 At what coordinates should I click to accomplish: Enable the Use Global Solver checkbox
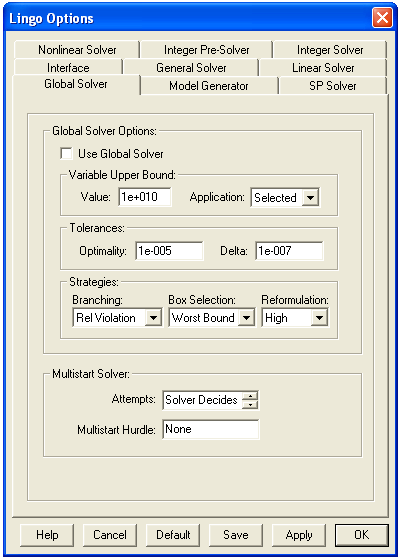66,154
